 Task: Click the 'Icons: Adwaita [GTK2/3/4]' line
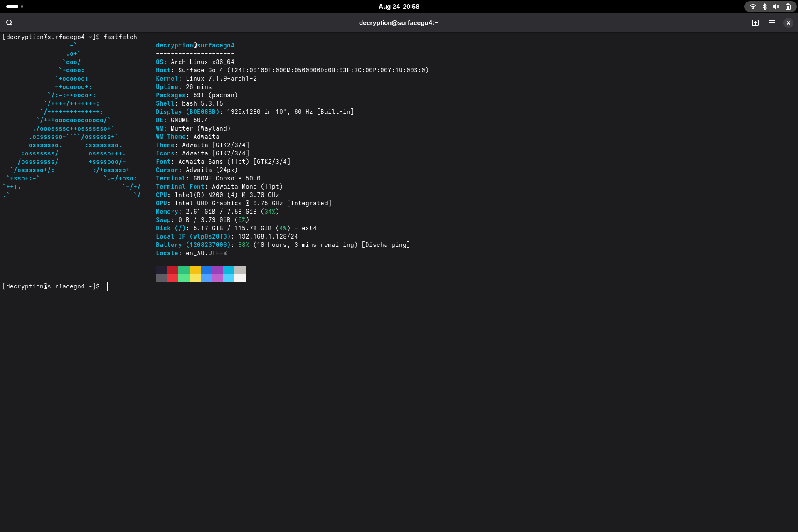[x=202, y=153]
